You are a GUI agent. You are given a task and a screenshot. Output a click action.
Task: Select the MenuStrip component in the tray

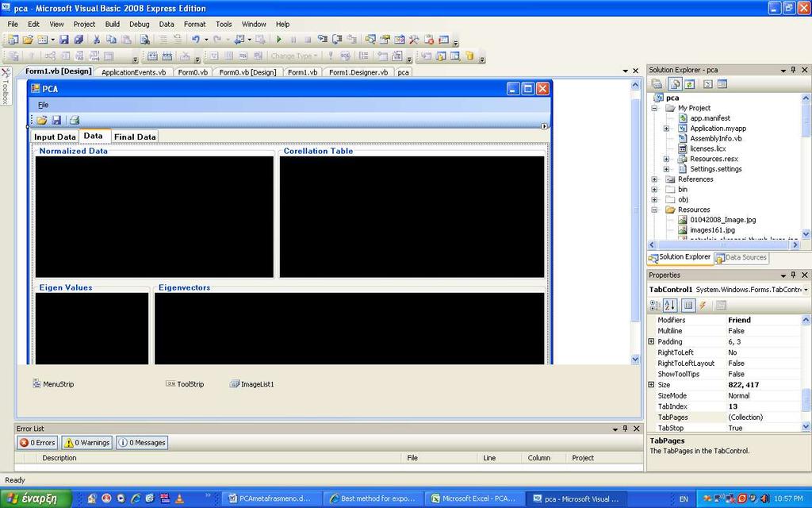click(x=53, y=384)
